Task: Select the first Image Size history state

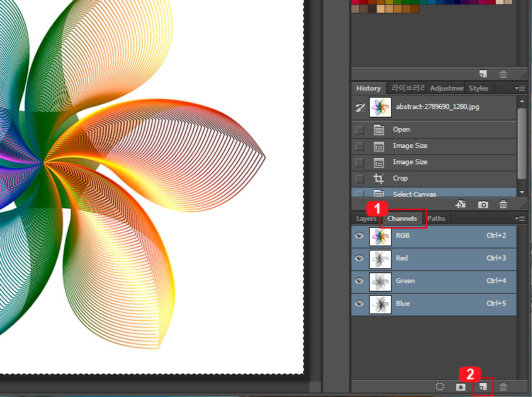Action: tap(434, 146)
